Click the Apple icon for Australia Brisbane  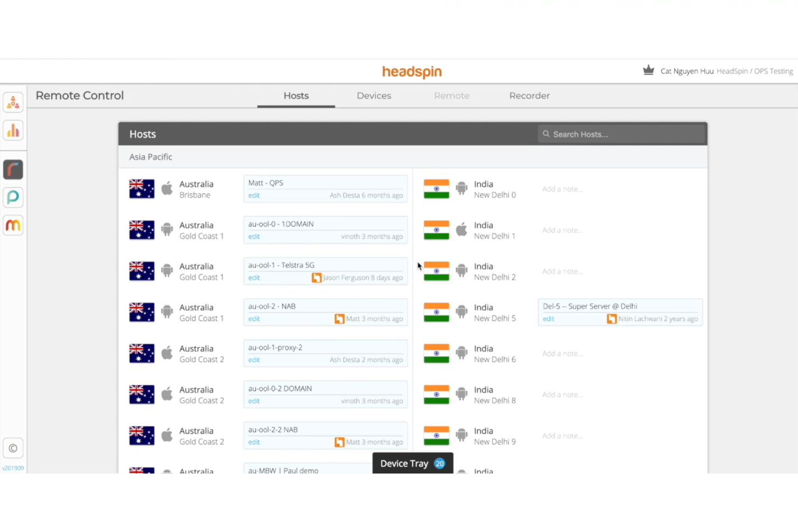tap(167, 189)
